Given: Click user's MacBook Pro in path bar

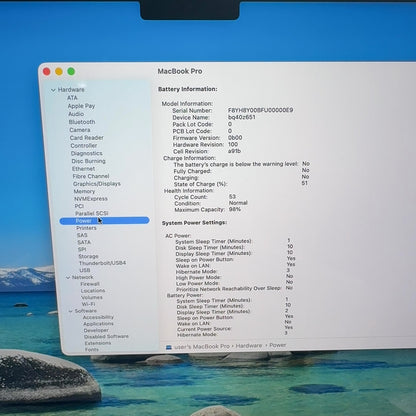Looking at the screenshot, I should [x=202, y=347].
